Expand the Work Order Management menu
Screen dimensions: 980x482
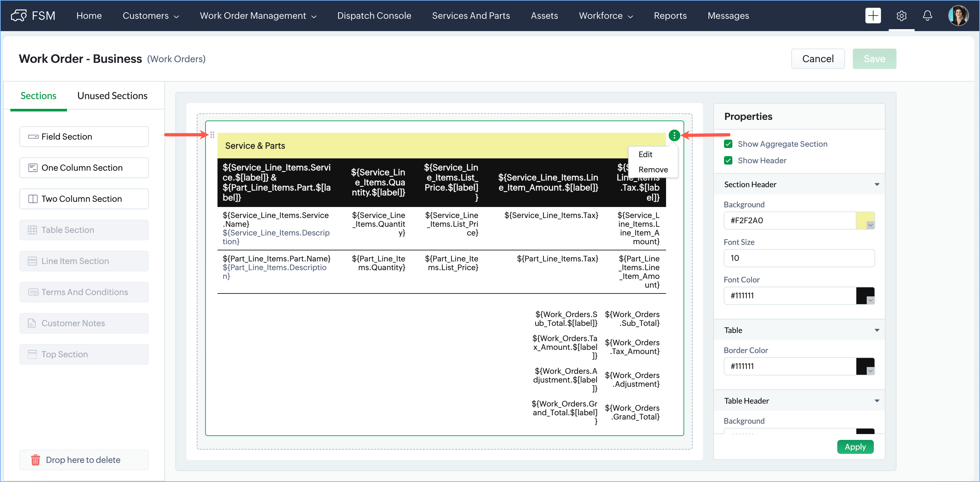tap(258, 16)
